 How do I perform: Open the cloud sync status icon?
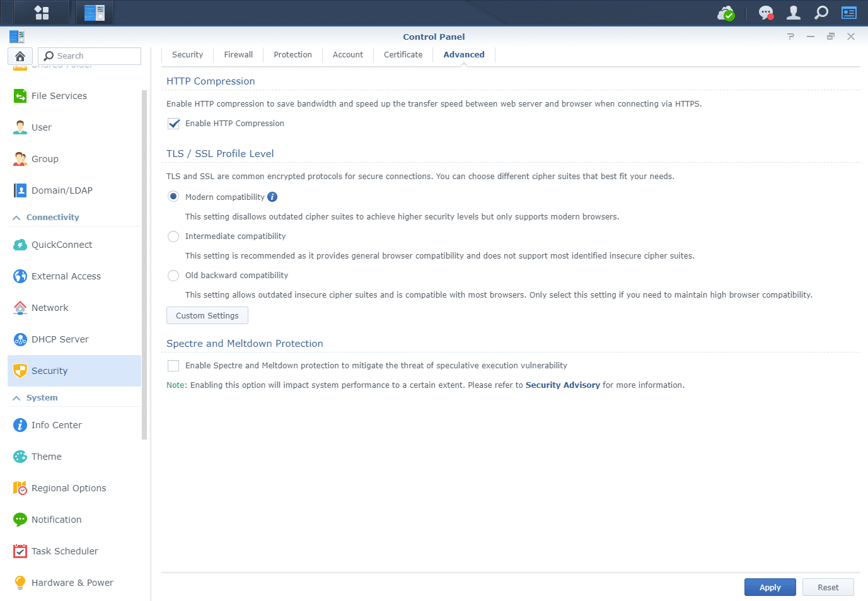726,13
